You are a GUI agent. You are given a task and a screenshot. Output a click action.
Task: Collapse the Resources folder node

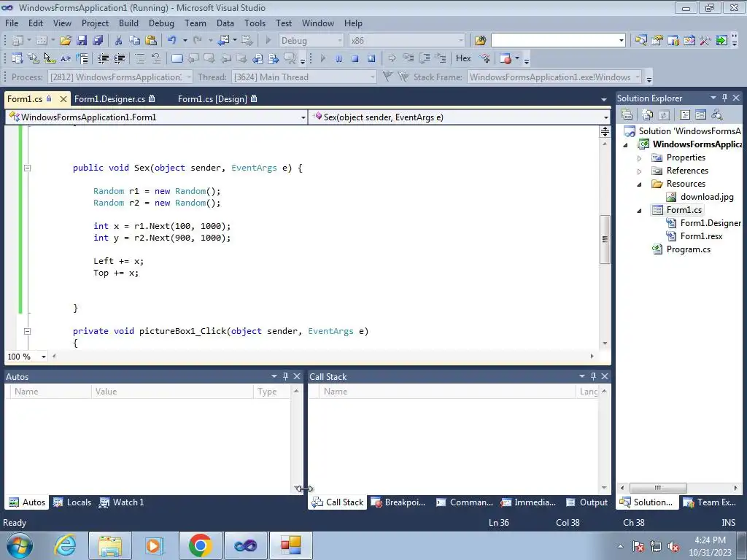pos(639,184)
